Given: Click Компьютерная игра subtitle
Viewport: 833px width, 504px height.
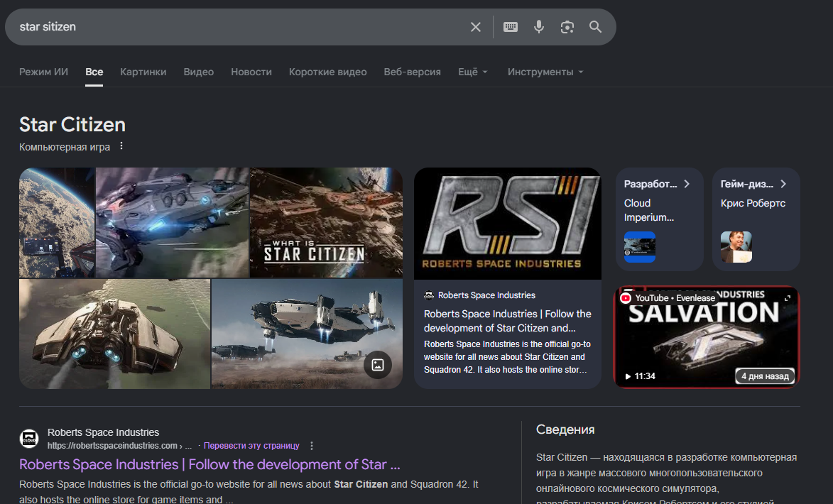Looking at the screenshot, I should [x=65, y=147].
